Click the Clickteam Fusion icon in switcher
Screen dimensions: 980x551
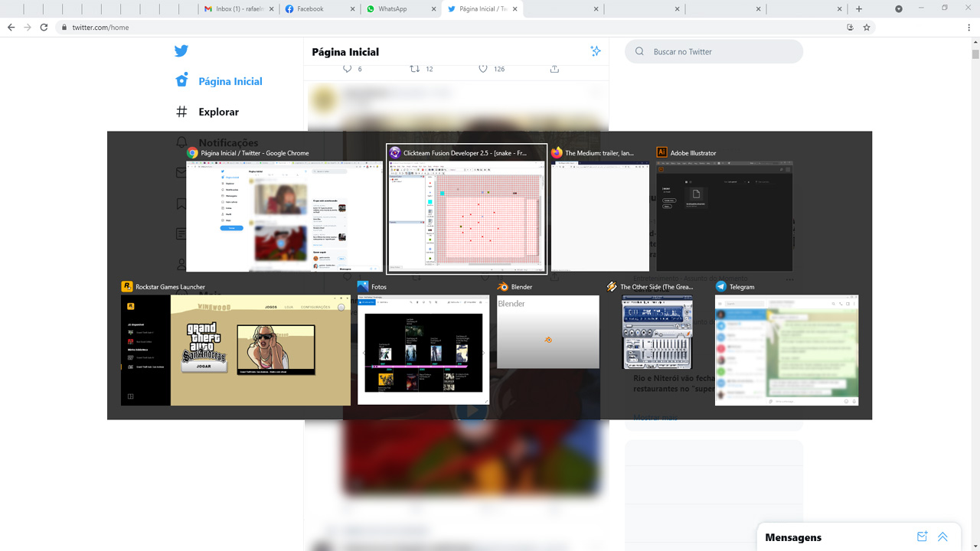click(x=395, y=153)
